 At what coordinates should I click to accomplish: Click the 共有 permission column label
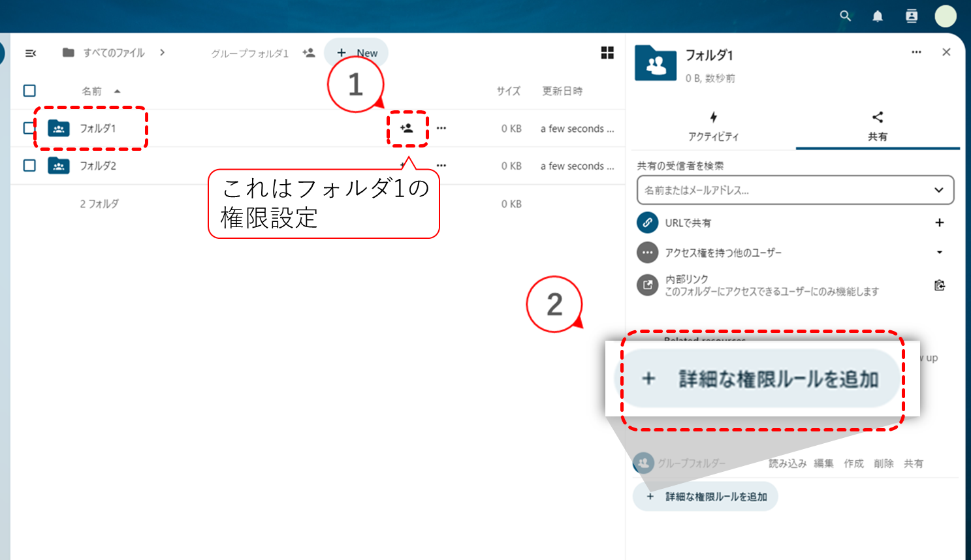click(914, 463)
